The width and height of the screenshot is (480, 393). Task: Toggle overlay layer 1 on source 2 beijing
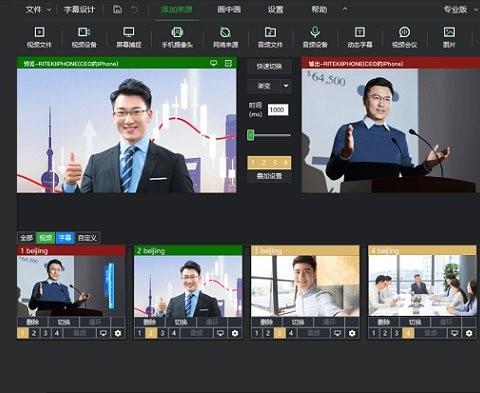140,333
